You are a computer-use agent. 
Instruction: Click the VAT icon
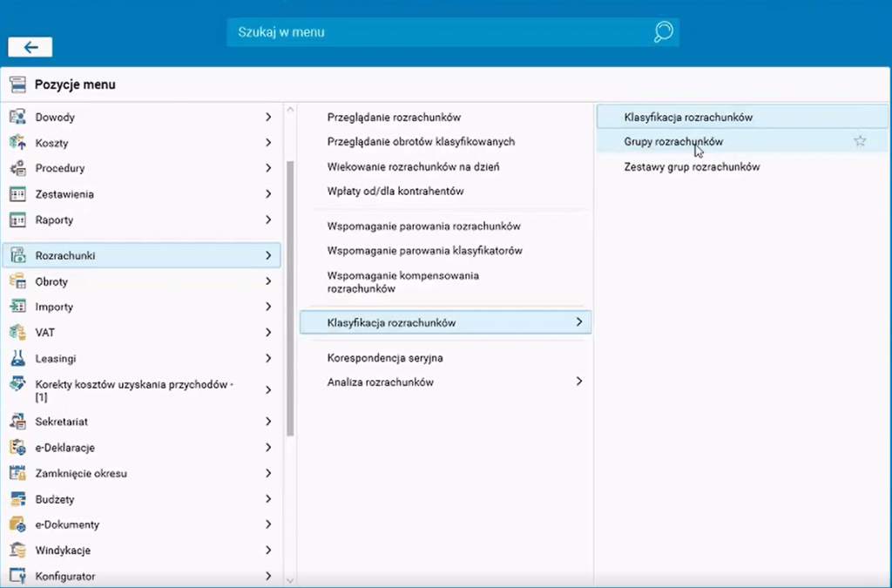17,332
